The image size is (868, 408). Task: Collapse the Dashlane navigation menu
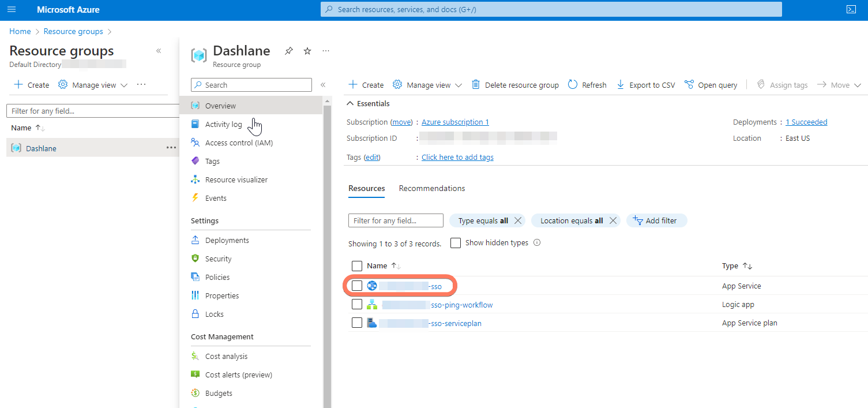(323, 85)
